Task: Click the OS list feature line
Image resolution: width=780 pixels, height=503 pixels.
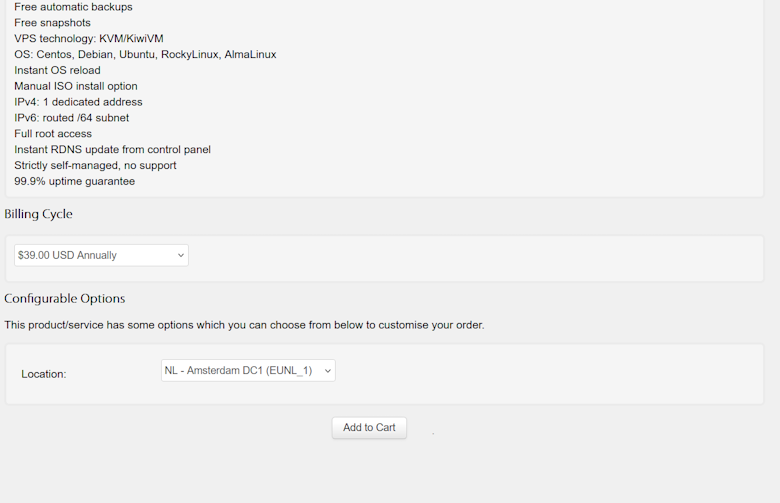Action: 145,55
